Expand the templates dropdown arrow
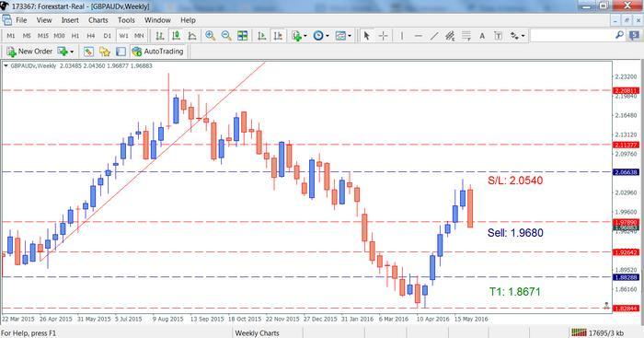 350,36
